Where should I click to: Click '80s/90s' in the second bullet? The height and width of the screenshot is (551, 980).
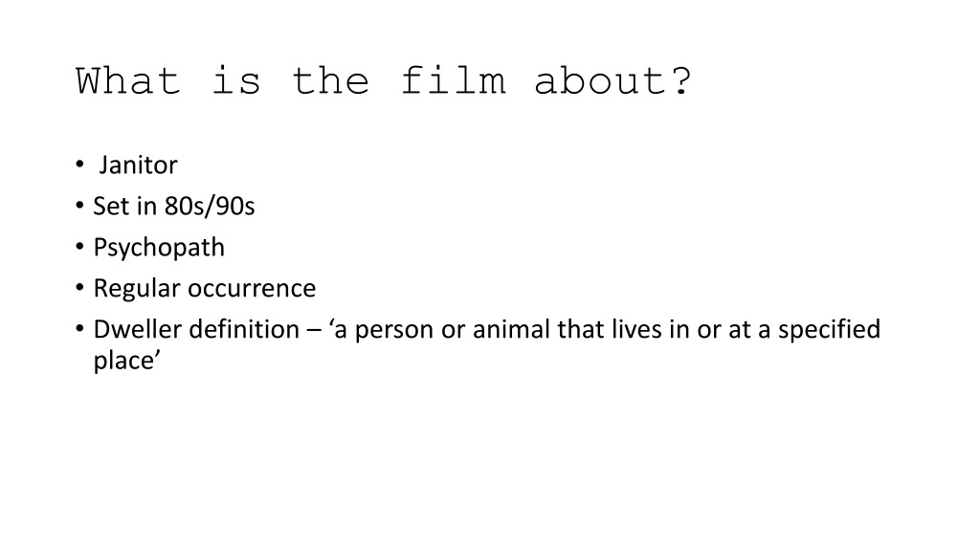[210, 207]
